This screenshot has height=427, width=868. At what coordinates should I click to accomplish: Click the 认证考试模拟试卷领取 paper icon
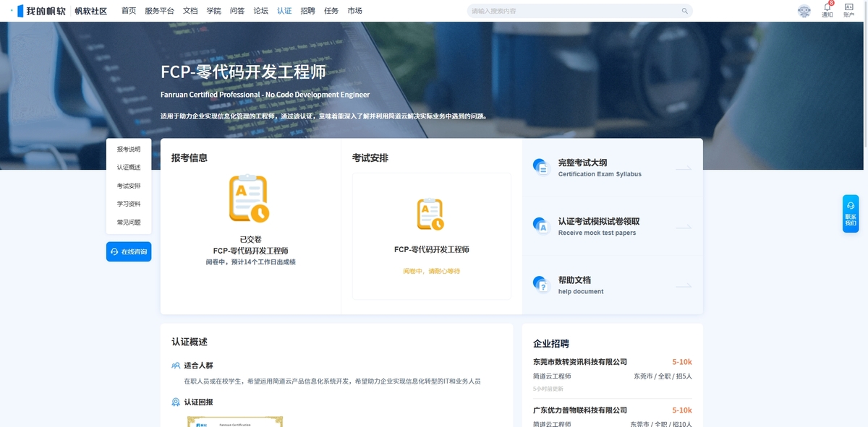tap(540, 225)
